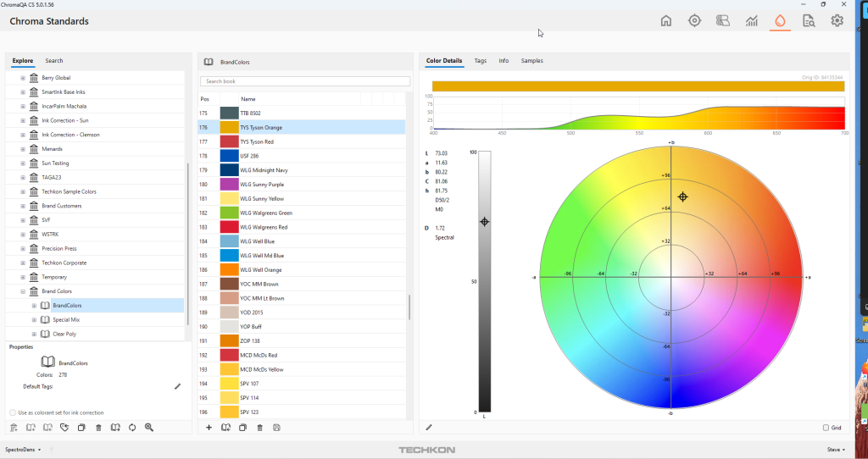
Task: Click the lightness L marker on gray bar
Action: [x=484, y=222]
